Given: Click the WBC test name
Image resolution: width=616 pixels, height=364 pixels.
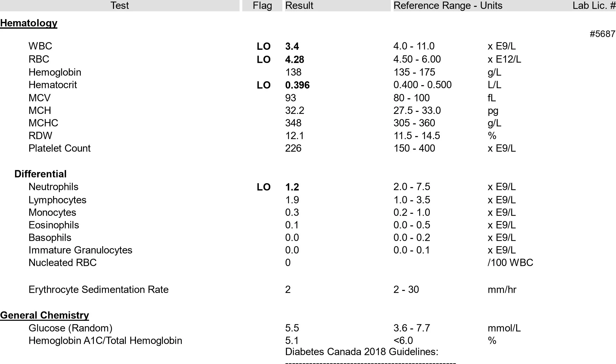Looking at the screenshot, I should tap(40, 46).
